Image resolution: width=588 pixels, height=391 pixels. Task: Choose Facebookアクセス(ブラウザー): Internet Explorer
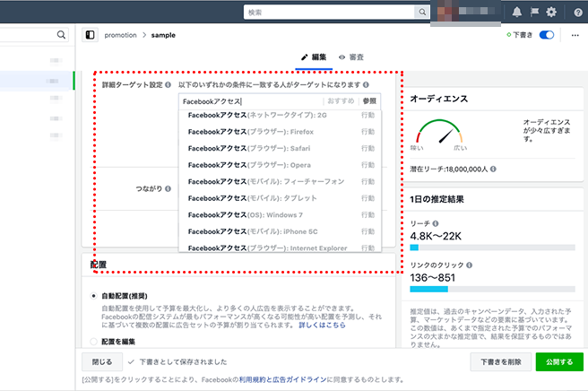pyautogui.click(x=281, y=248)
